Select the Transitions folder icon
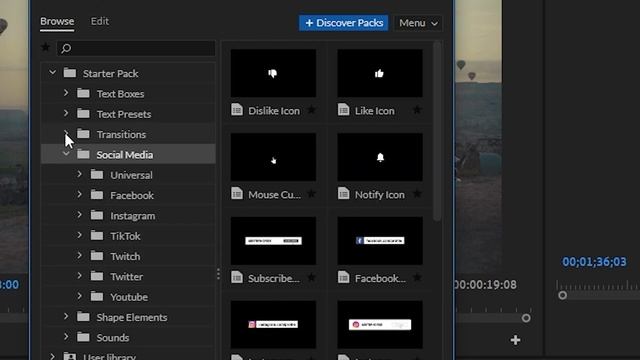Image resolution: width=640 pixels, height=360 pixels. tap(83, 134)
